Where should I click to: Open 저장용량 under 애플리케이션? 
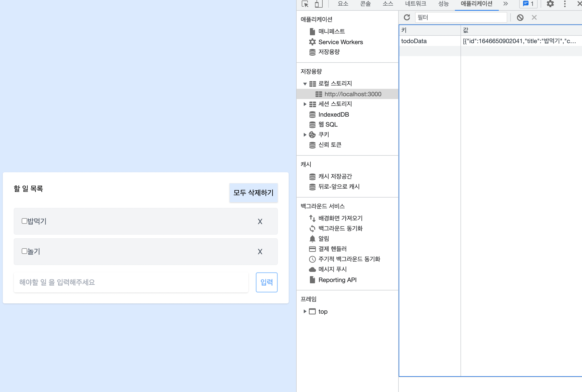329,52
